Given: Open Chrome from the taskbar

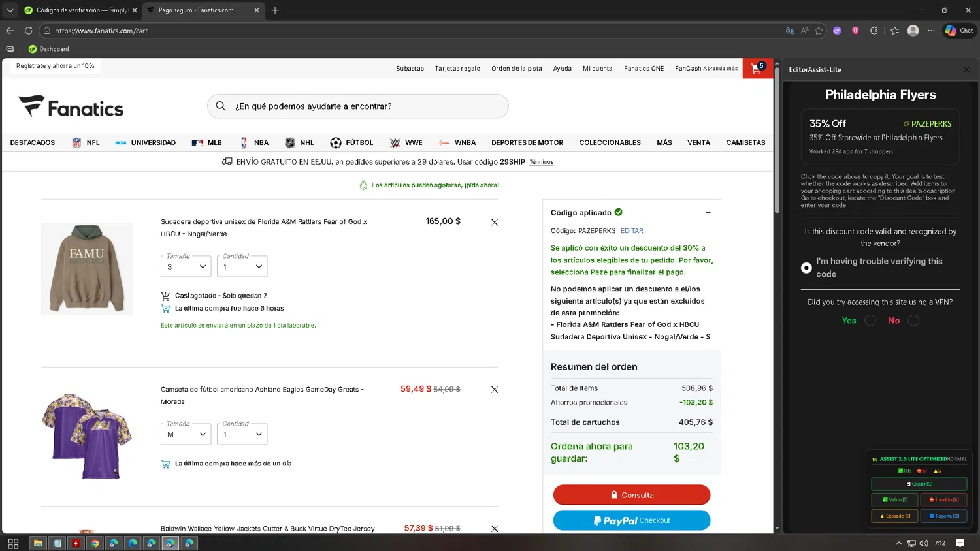Looking at the screenshot, I should click(95, 543).
